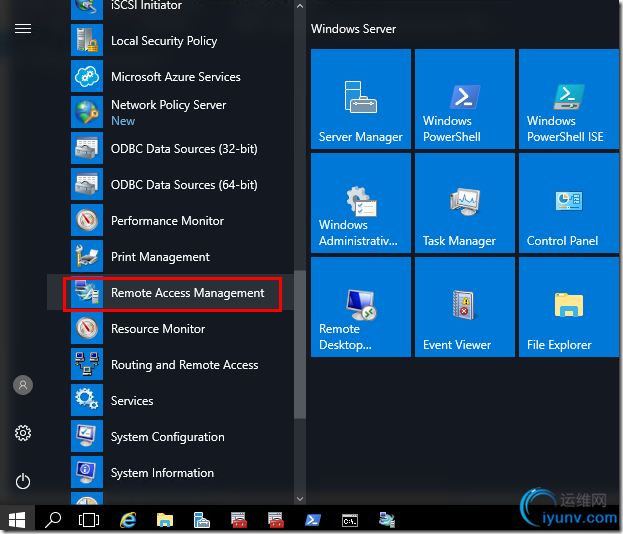Open the File Explorer tile

coord(569,307)
